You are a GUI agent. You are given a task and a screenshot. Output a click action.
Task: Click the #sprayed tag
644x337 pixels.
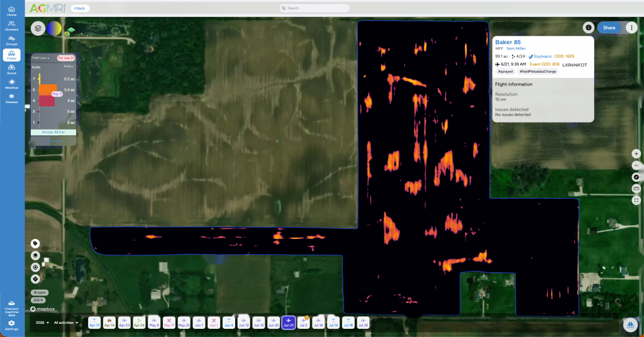coord(505,72)
